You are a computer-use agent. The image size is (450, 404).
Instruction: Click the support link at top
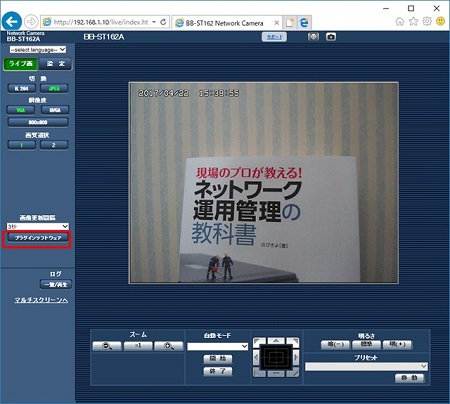pos(274,37)
